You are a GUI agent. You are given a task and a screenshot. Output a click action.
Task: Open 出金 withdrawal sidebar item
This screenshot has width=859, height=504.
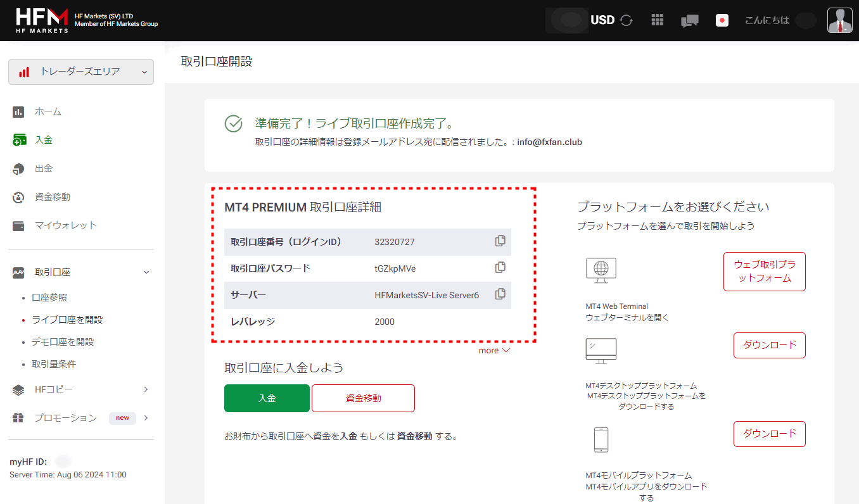44,168
